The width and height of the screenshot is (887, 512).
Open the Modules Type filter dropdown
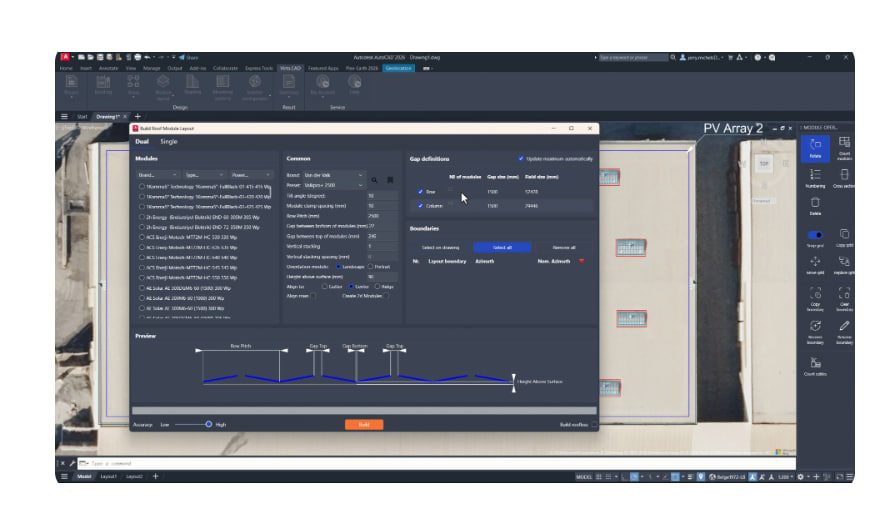pos(205,175)
